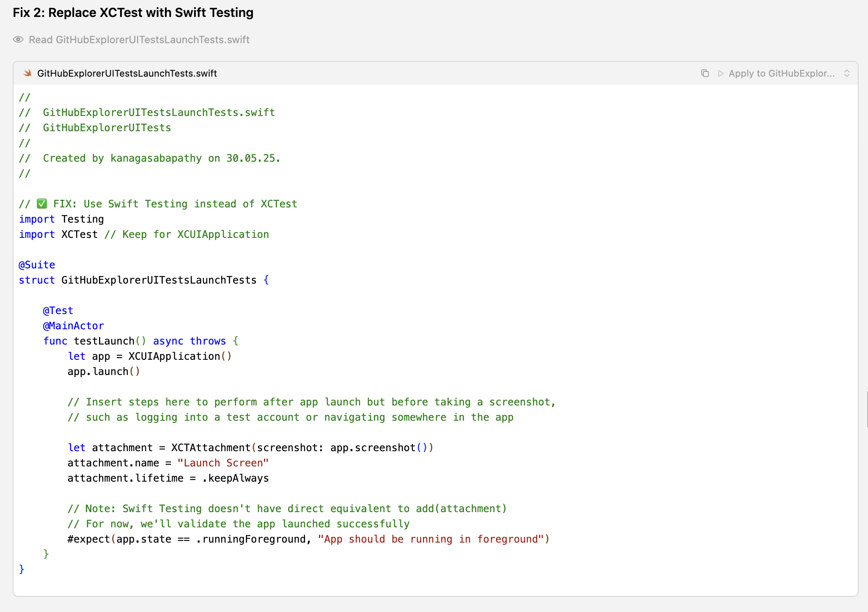Click 'attachment.lifetime = .keepAlways' line
The image size is (868, 612).
pos(168,478)
